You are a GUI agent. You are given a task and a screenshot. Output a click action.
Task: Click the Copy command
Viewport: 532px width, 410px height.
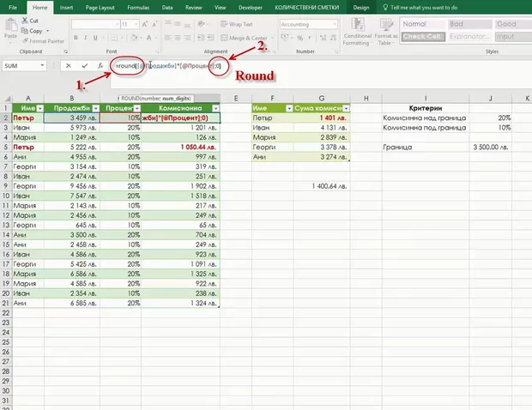point(33,31)
